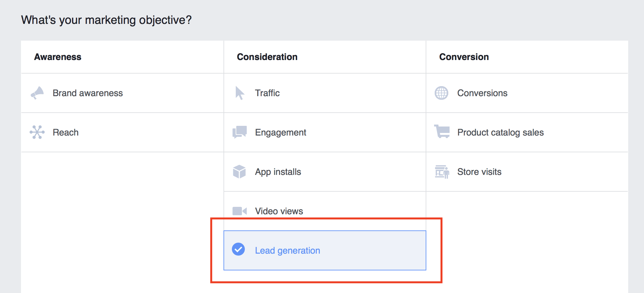Click the megaphone icon for Brand awareness

coord(37,93)
